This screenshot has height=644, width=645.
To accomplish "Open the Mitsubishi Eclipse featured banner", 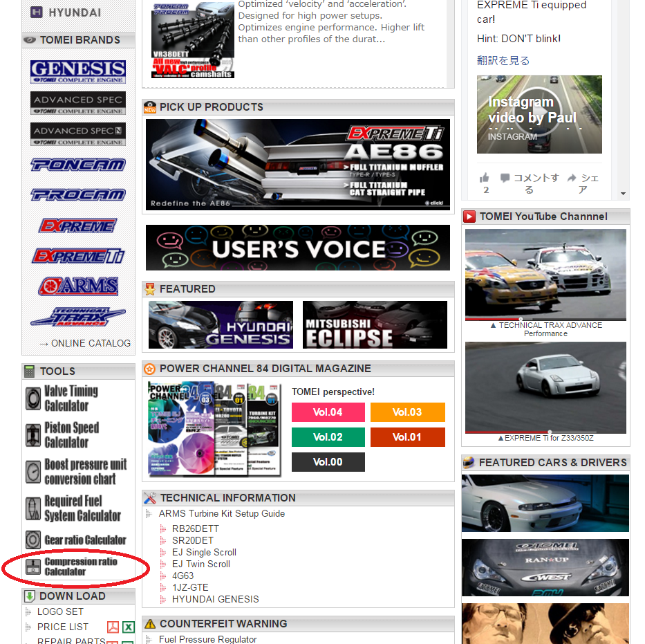I will 375,324.
